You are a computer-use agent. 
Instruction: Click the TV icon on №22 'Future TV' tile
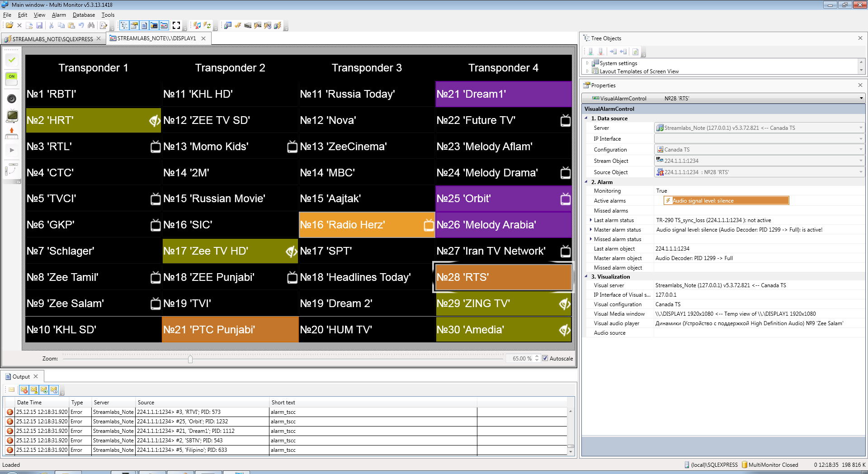coord(565,120)
